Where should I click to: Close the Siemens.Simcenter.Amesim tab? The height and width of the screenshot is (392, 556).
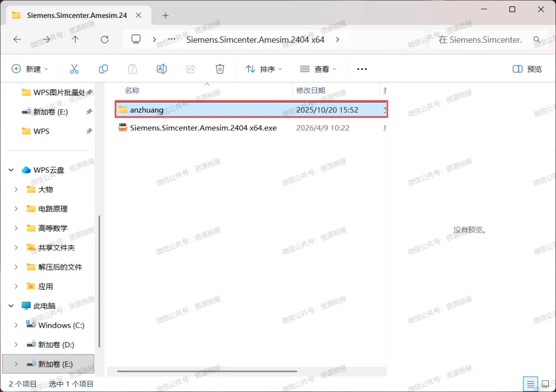(138, 15)
